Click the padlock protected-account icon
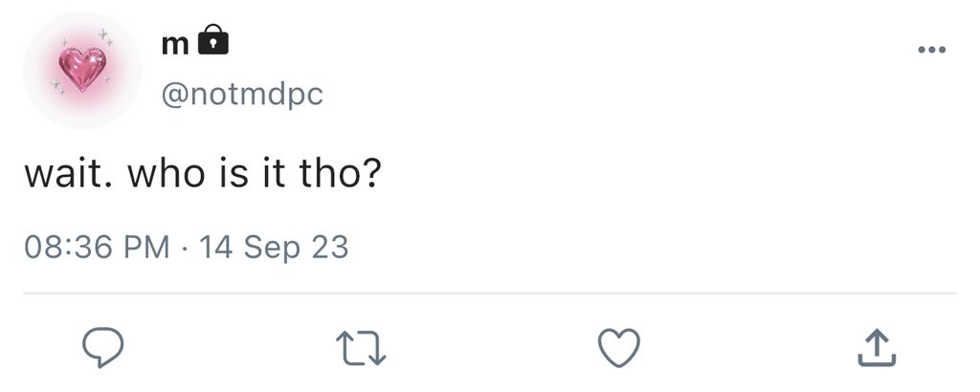The height and width of the screenshot is (392, 980). [x=213, y=39]
